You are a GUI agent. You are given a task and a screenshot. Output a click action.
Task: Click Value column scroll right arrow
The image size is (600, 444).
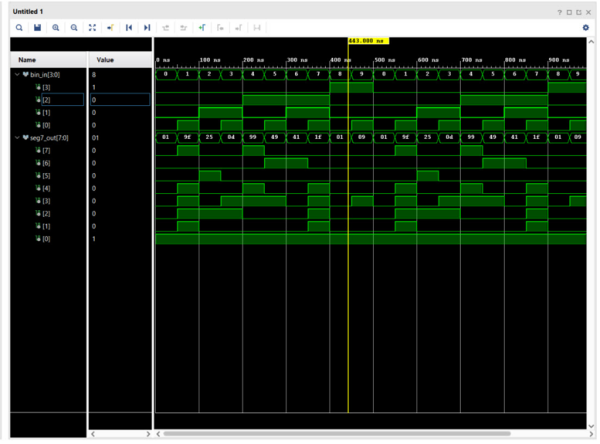(148, 434)
